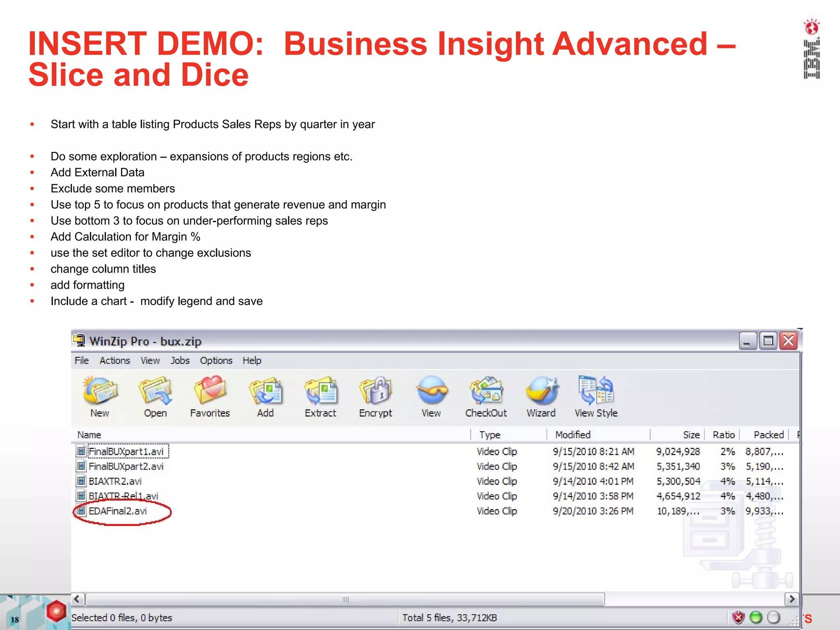Sort by the Ratio column header

722,435
